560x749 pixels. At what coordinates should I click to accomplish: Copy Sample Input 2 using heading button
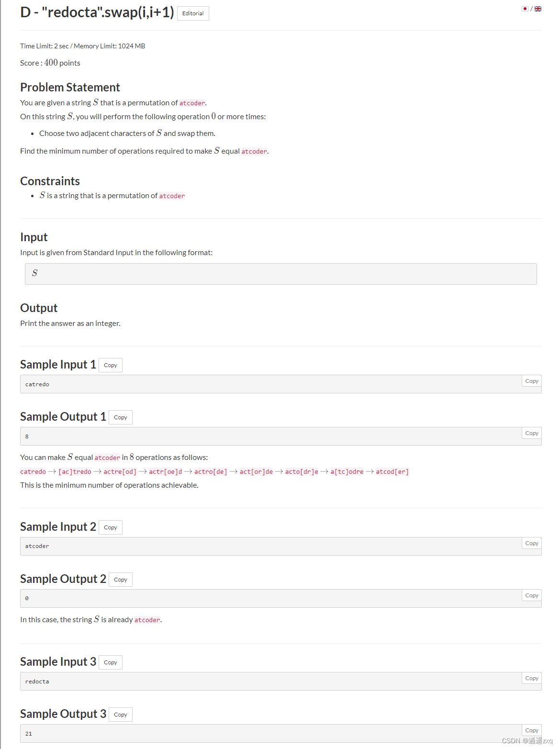click(x=111, y=527)
